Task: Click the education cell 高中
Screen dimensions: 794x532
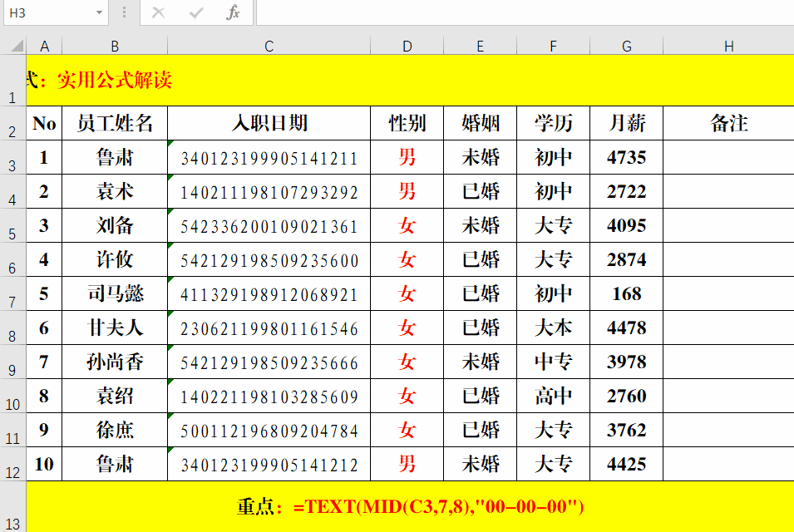Action: 553,396
